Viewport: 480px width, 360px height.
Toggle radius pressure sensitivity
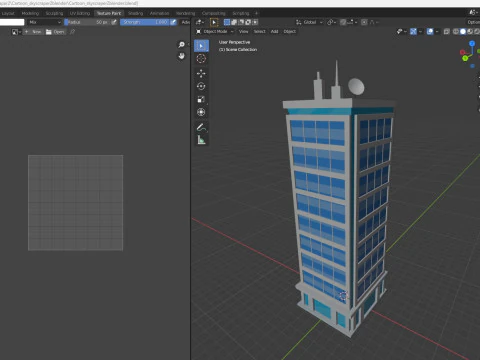114,22
